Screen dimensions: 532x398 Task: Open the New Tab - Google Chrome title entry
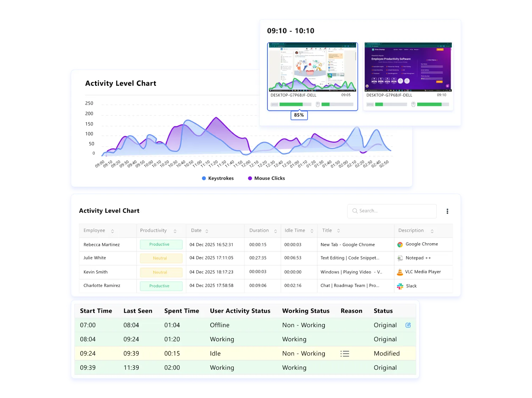[x=348, y=244]
